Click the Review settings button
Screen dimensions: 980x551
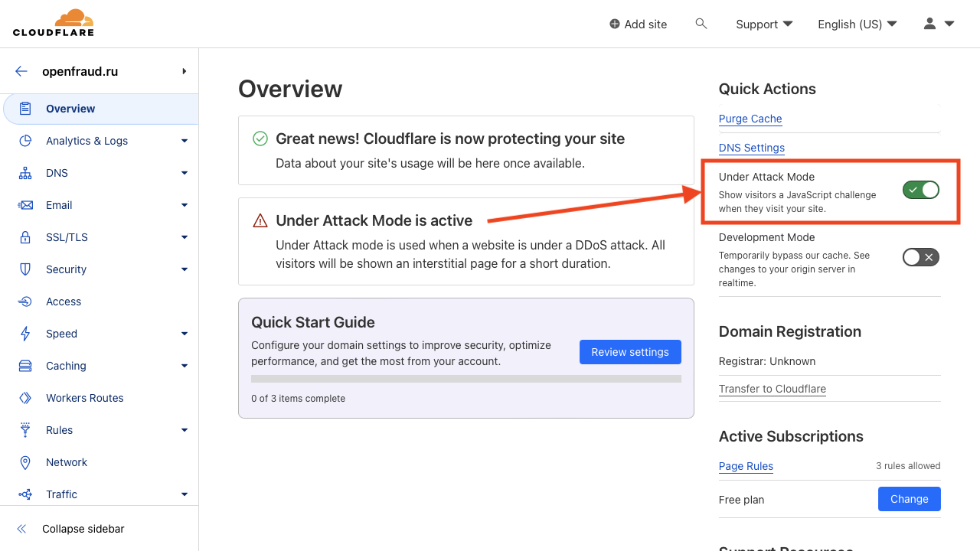coord(630,352)
